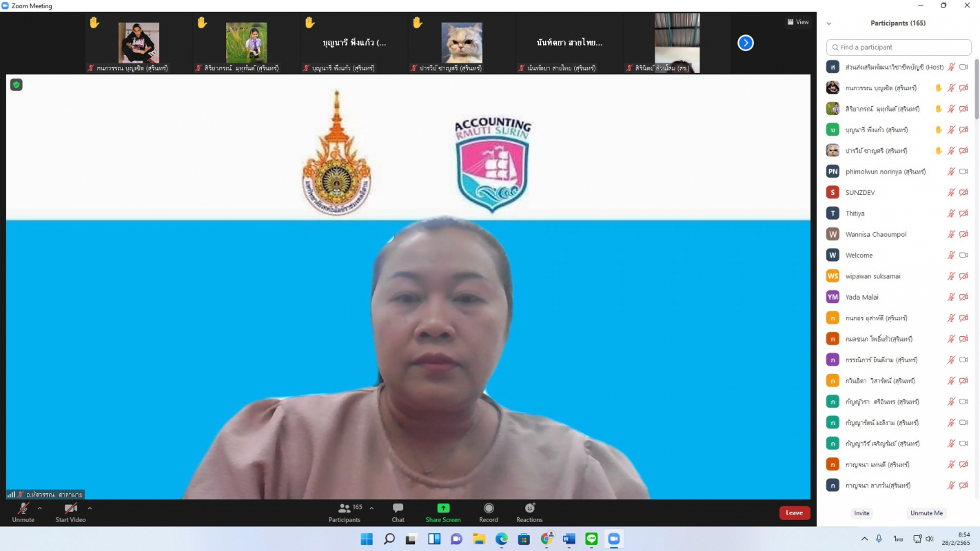Click muted mic icon for Wannisa Chaoumpol
This screenshot has width=980, height=551.
coord(951,234)
